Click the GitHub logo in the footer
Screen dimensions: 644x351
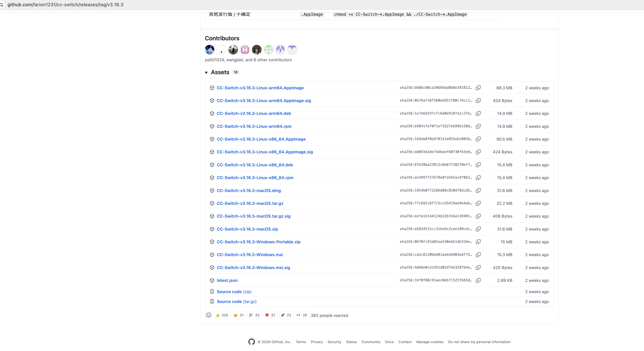[x=252, y=342]
